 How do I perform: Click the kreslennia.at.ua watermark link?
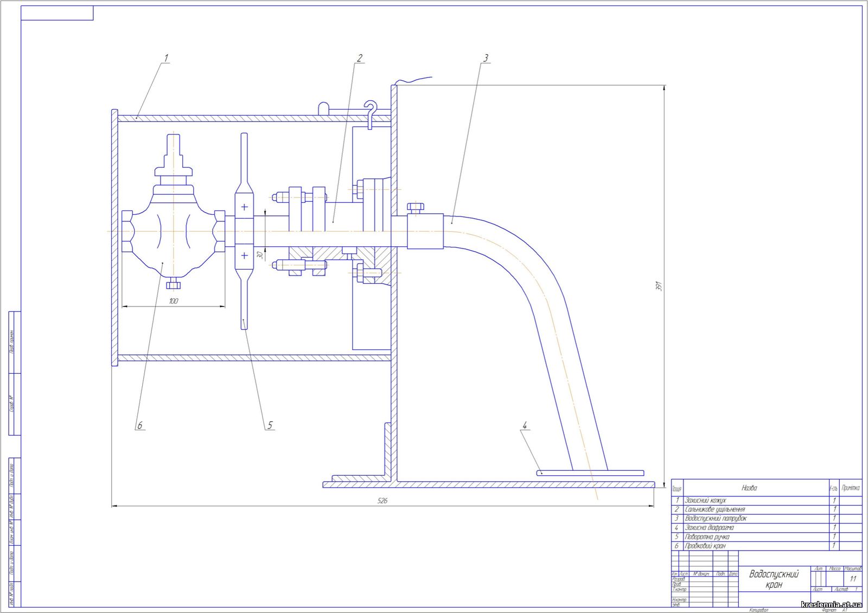(831, 604)
